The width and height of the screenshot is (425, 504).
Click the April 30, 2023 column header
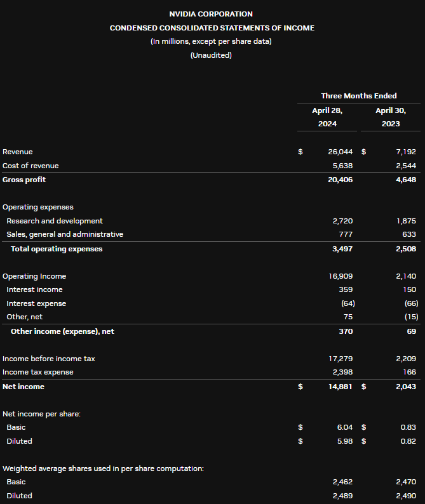[x=391, y=117]
